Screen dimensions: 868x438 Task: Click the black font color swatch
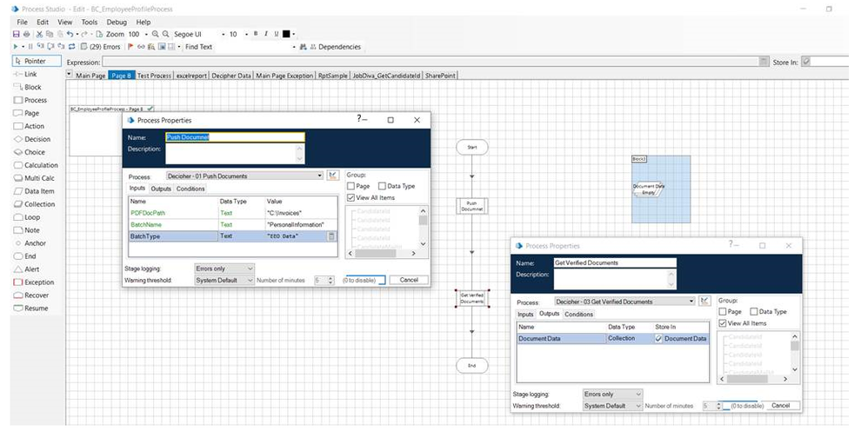coord(287,34)
